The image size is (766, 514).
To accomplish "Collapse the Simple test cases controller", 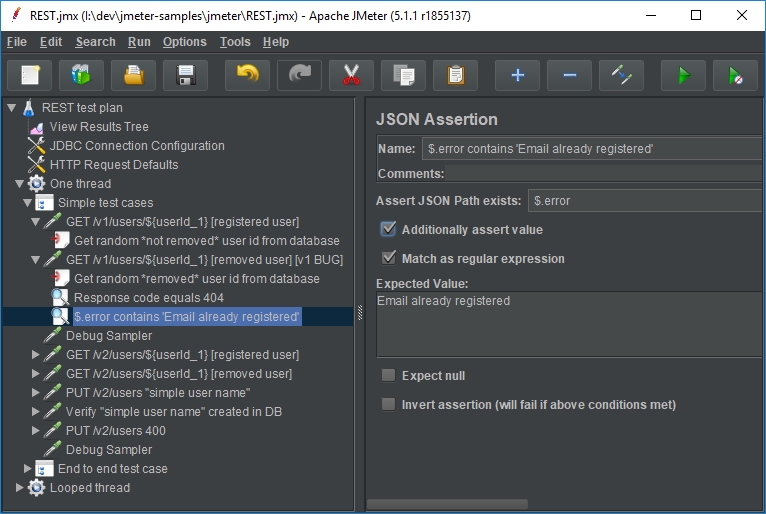I will (x=28, y=203).
